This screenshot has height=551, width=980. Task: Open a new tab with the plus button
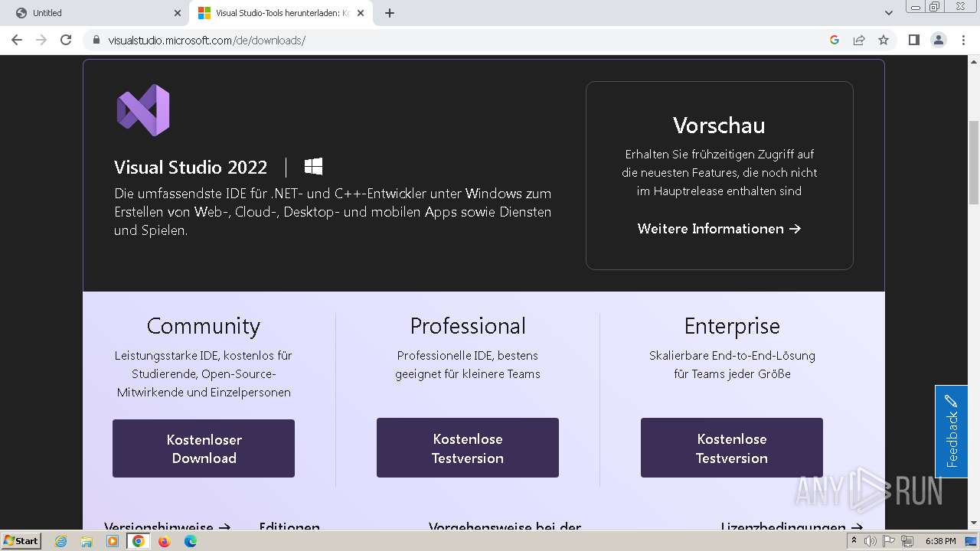point(390,13)
